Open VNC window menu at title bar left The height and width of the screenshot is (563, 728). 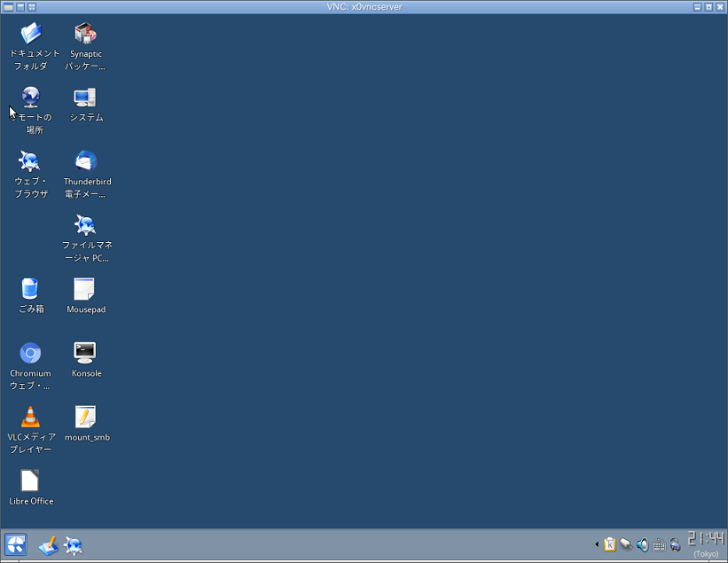(x=8, y=7)
